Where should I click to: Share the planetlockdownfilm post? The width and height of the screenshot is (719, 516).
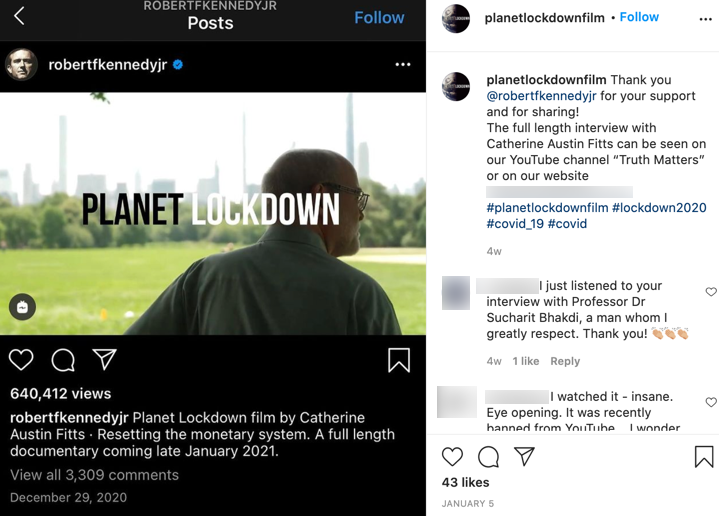click(524, 457)
